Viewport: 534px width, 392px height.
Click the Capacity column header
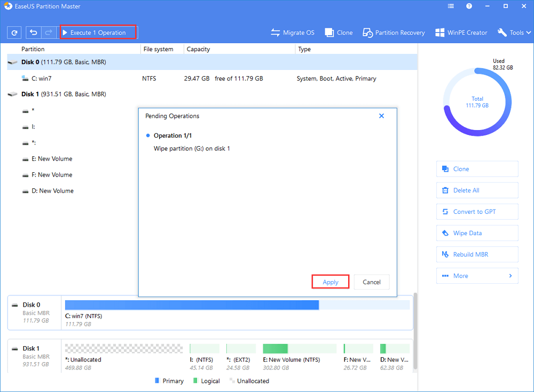tap(198, 49)
